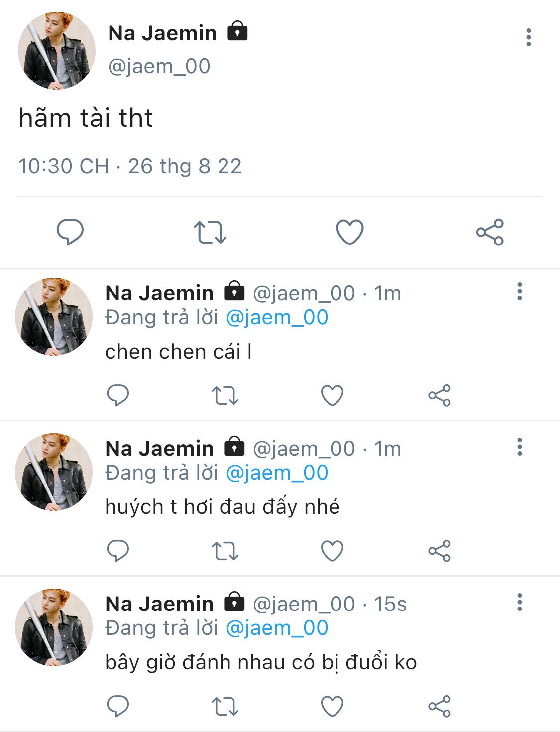
Task: Open more options for "chen chen cái l" reply
Action: pyautogui.click(x=519, y=291)
